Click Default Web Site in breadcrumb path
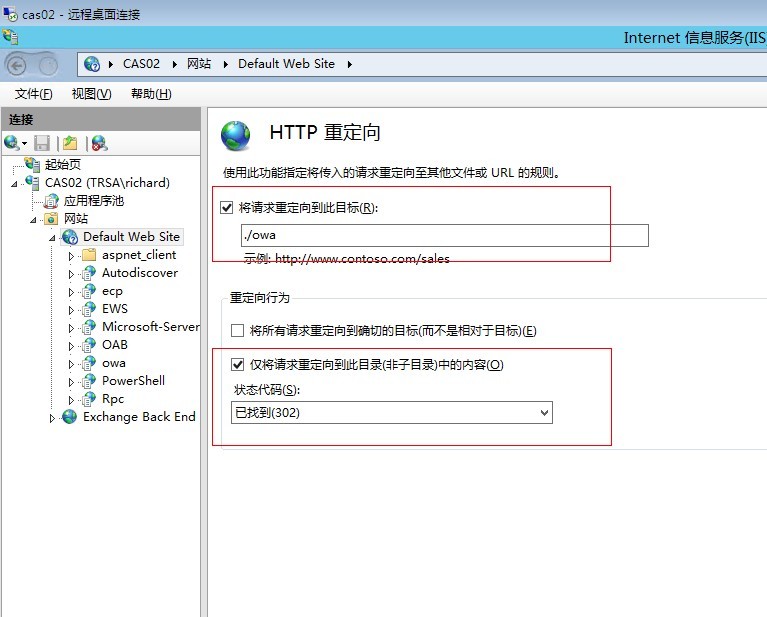 [286, 64]
